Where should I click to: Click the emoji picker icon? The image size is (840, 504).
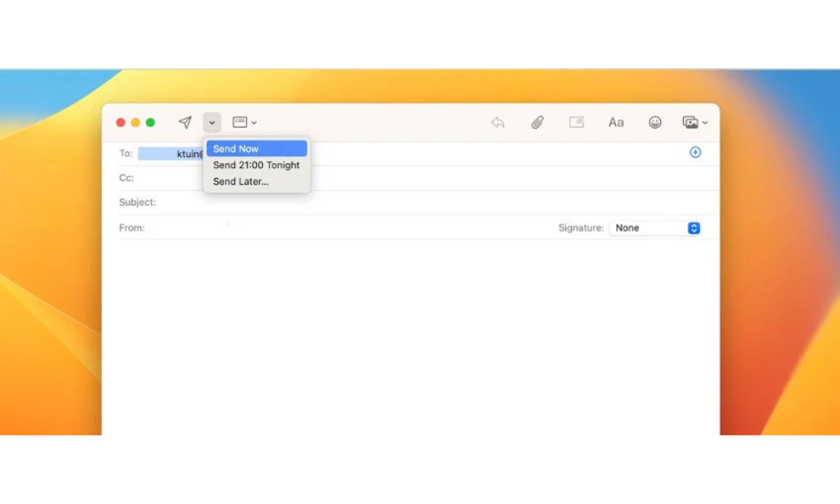pos(654,123)
